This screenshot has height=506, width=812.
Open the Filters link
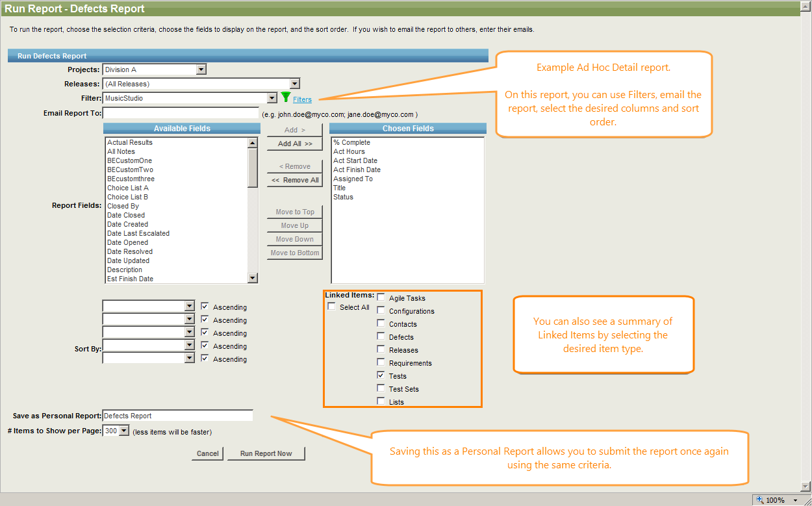[x=302, y=99]
